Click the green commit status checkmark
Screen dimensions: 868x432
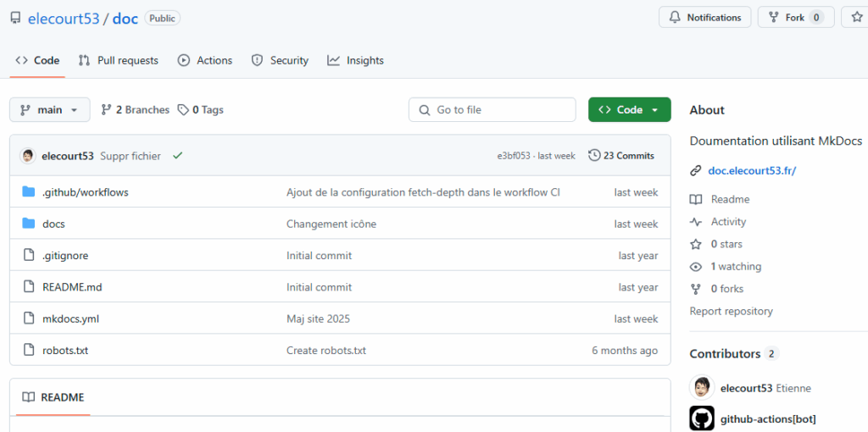[177, 156]
